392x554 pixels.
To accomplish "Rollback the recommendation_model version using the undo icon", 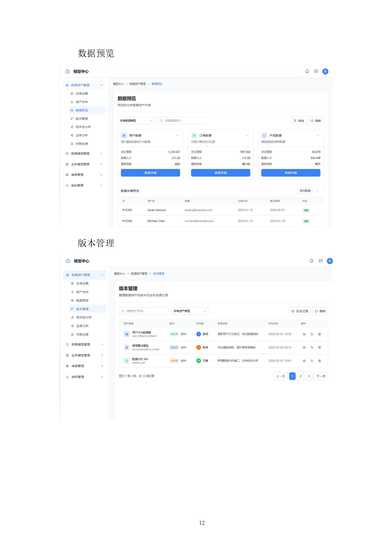I will (312, 347).
